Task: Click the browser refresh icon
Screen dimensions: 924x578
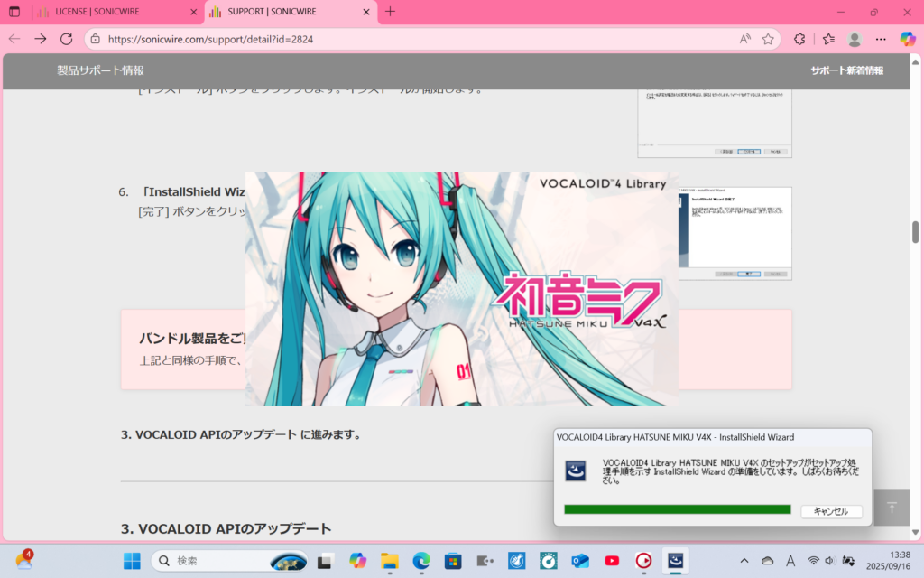Action: (66, 39)
